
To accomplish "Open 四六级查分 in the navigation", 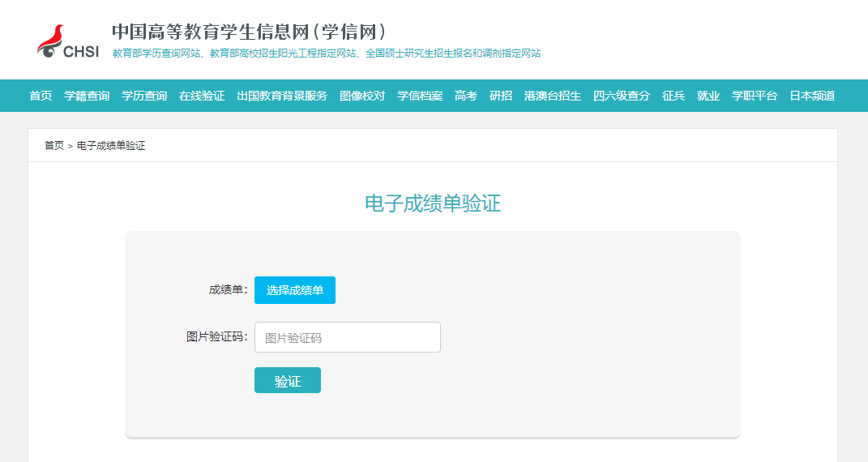I will click(x=622, y=96).
